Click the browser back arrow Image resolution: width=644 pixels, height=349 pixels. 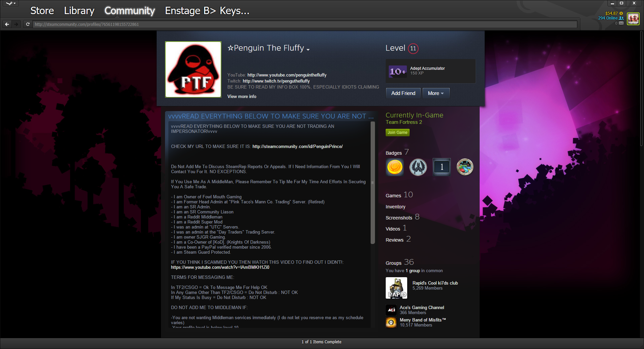pos(7,24)
